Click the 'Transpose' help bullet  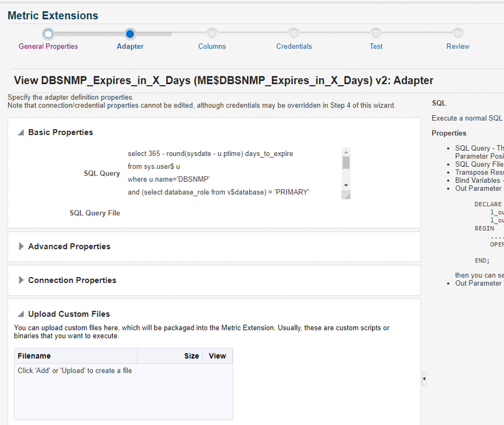[x=479, y=172]
